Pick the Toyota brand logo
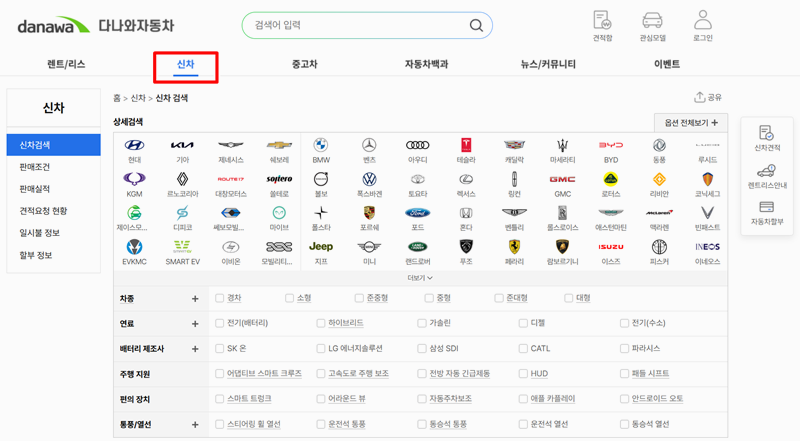Image resolution: width=800 pixels, height=441 pixels. click(417, 179)
